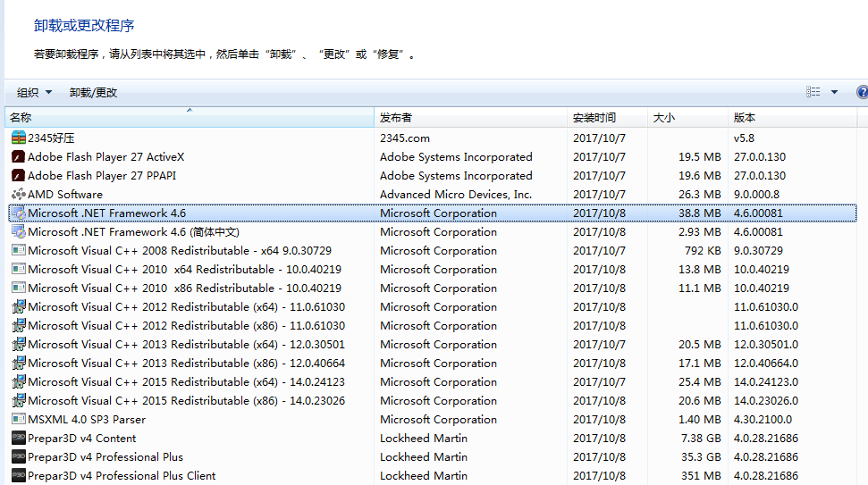The image size is (868, 485).
Task: Click the MSXML 4.0 SP3 Parser icon
Action: [18, 420]
